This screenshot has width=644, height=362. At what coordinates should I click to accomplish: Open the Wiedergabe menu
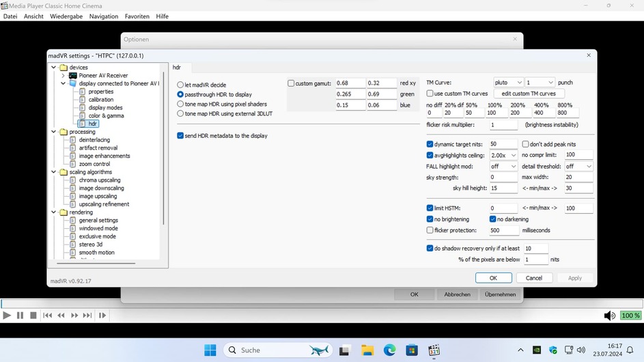tap(66, 16)
